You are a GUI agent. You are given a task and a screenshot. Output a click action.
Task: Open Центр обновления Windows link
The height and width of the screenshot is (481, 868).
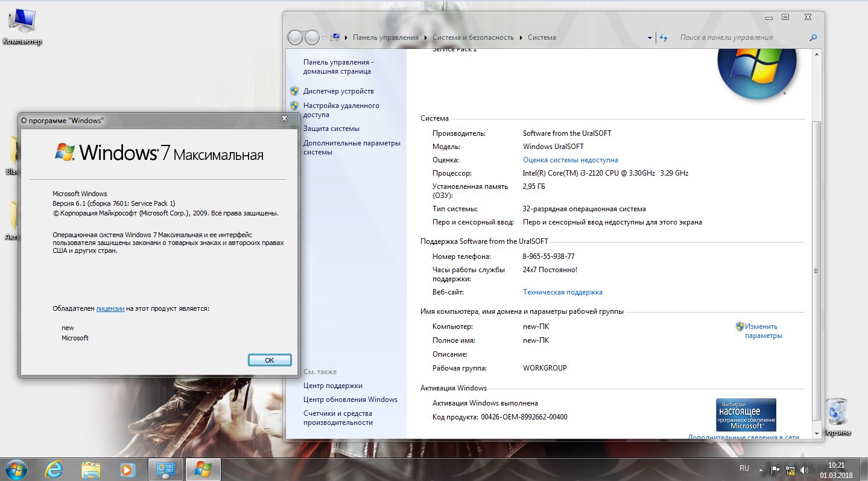pyautogui.click(x=350, y=400)
